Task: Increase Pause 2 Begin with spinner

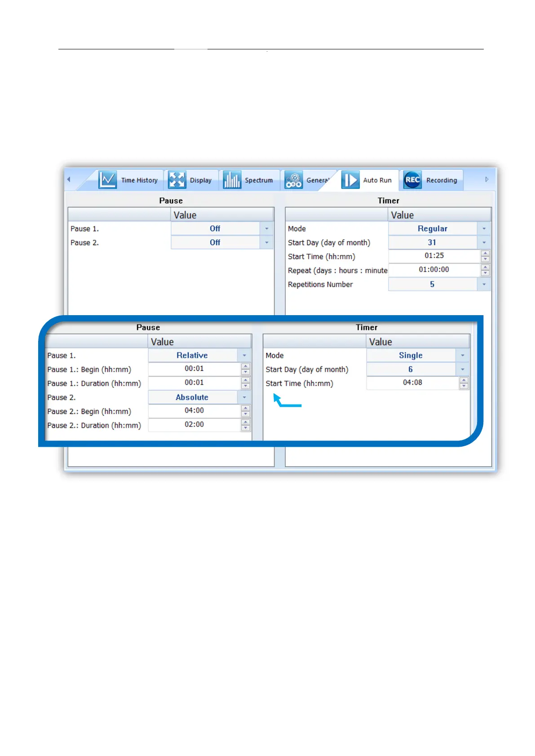Action: point(246,408)
